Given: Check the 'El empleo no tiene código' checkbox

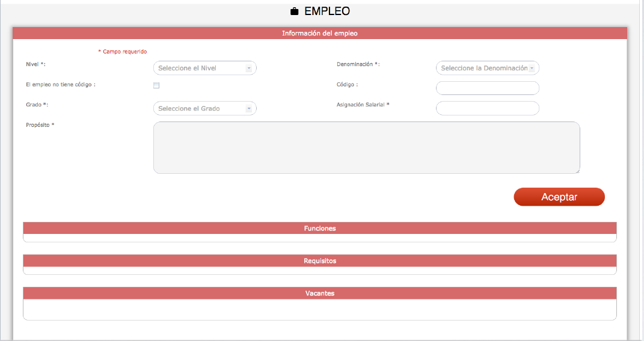Looking at the screenshot, I should click(156, 85).
